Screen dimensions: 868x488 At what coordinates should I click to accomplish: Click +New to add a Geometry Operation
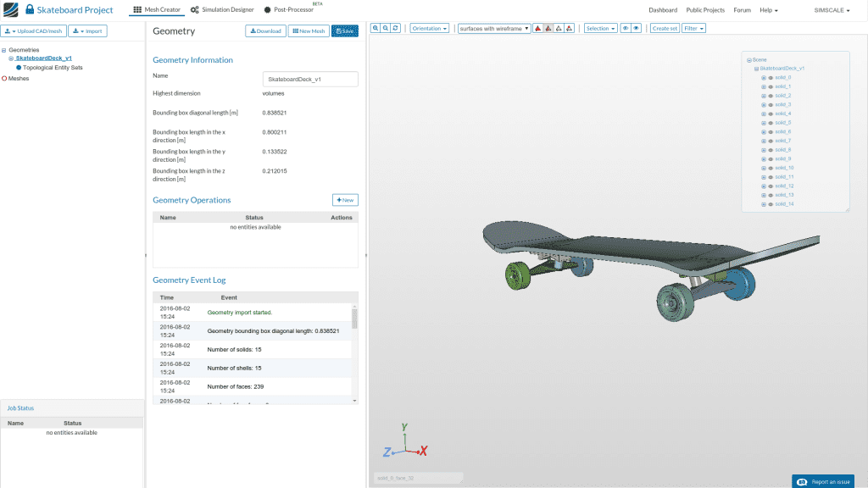click(x=344, y=200)
